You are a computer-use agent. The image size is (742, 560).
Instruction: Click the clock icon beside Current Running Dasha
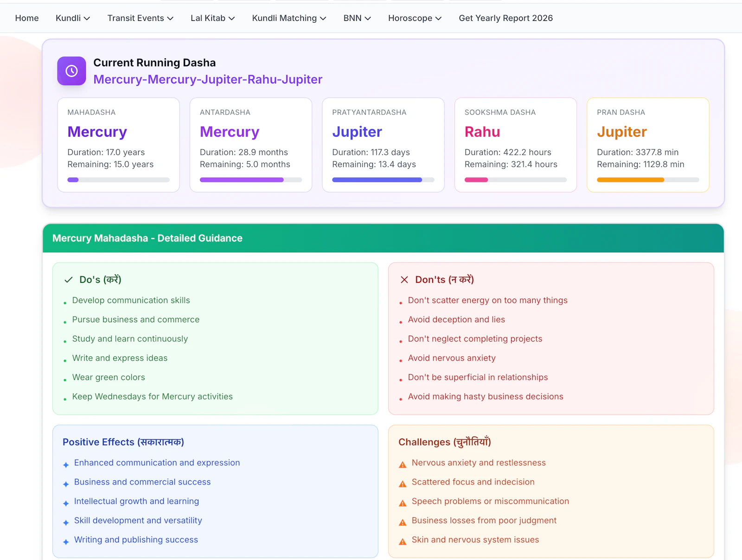click(x=71, y=71)
